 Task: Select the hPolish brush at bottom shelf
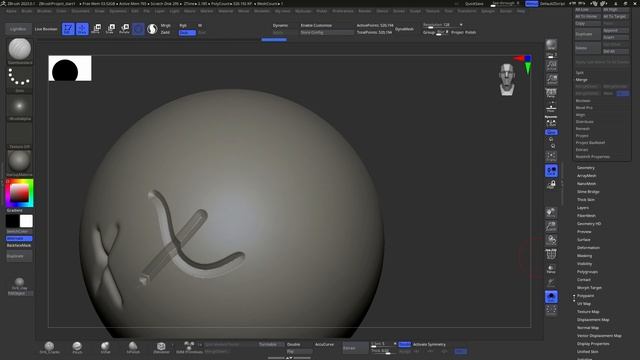click(x=133, y=348)
